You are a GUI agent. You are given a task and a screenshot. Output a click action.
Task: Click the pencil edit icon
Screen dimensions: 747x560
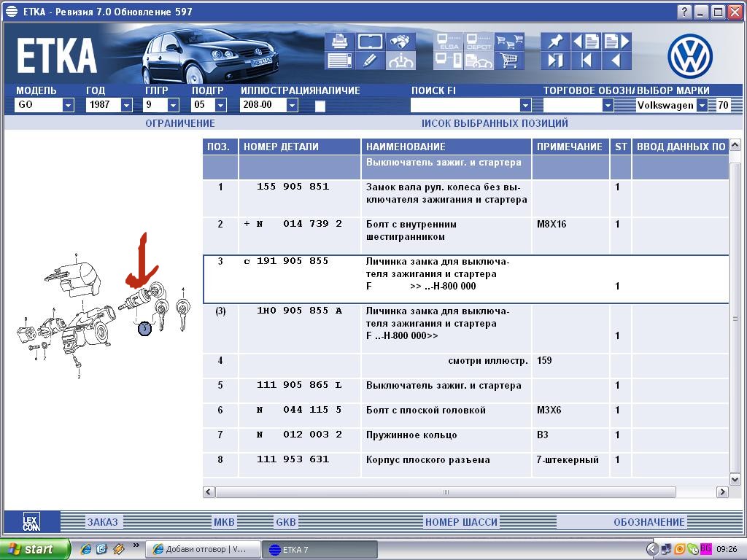[x=370, y=61]
